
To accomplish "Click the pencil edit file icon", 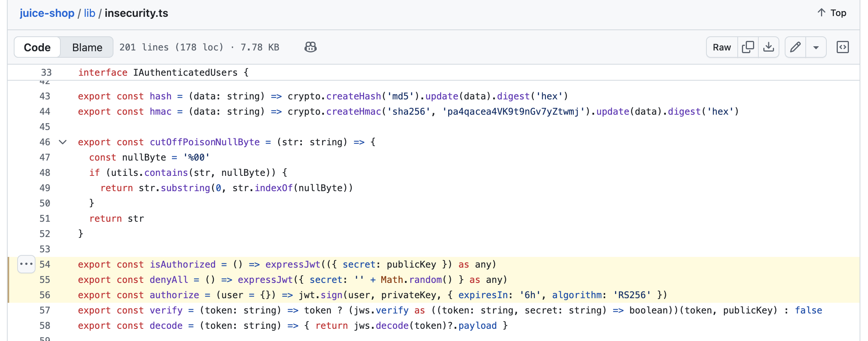I will point(795,47).
